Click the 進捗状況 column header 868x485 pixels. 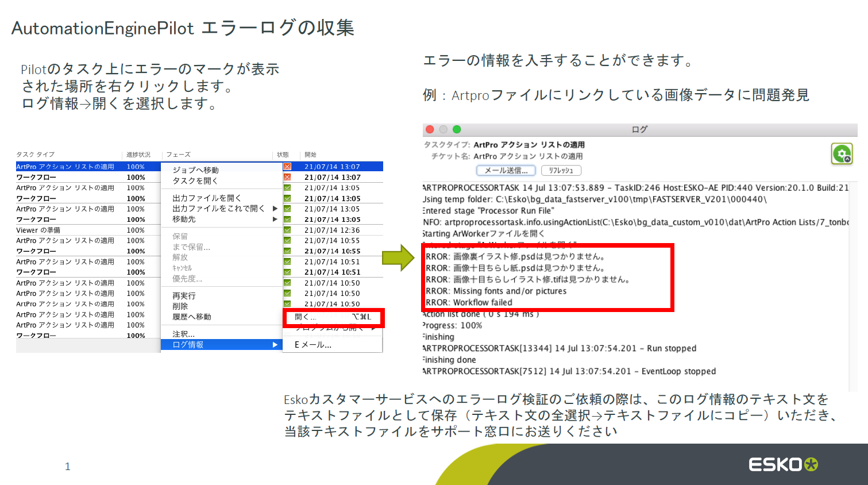click(x=138, y=155)
